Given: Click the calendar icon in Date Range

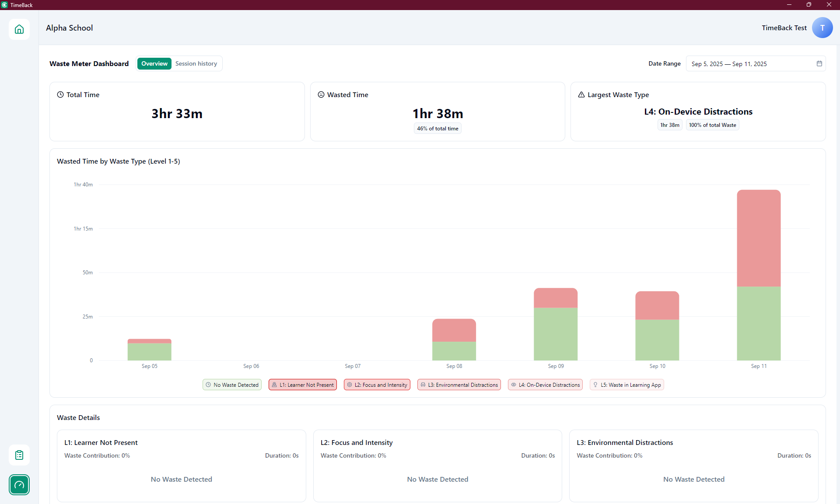Looking at the screenshot, I should 819,64.
